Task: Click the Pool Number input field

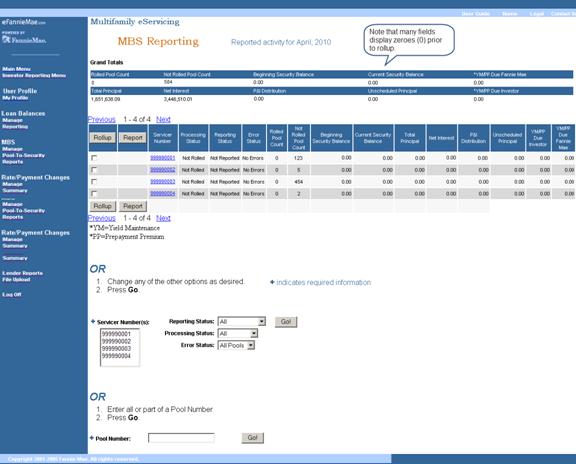Action: (x=181, y=438)
